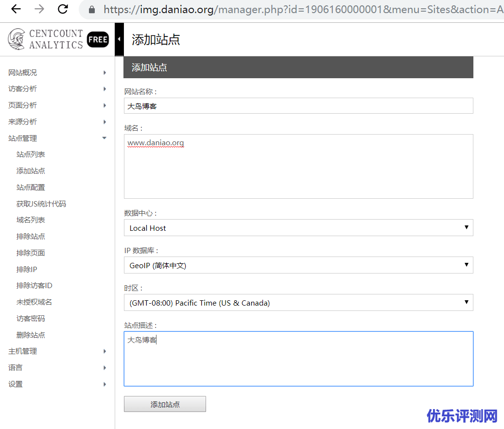Open 访客密码 in the sidebar
Screen dimensions: 504x429
31,318
